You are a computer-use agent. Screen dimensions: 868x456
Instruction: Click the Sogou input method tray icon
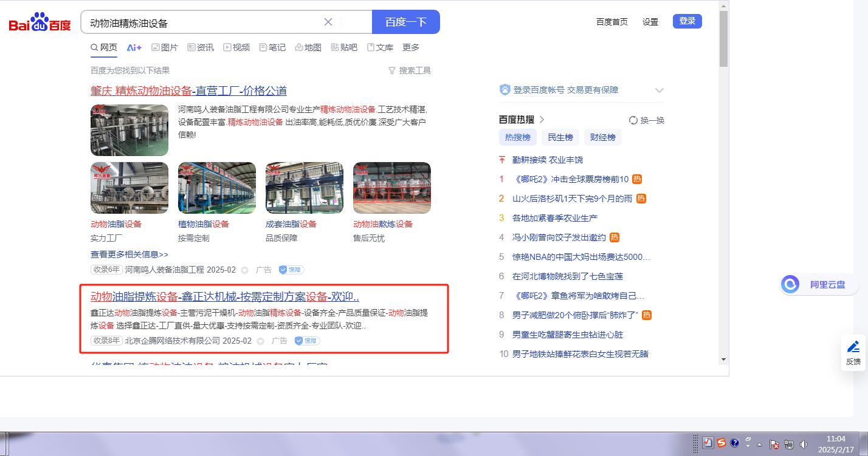[722, 443]
